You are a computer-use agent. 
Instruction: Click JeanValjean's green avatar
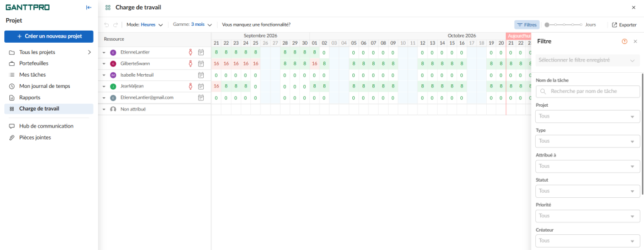pos(113,86)
